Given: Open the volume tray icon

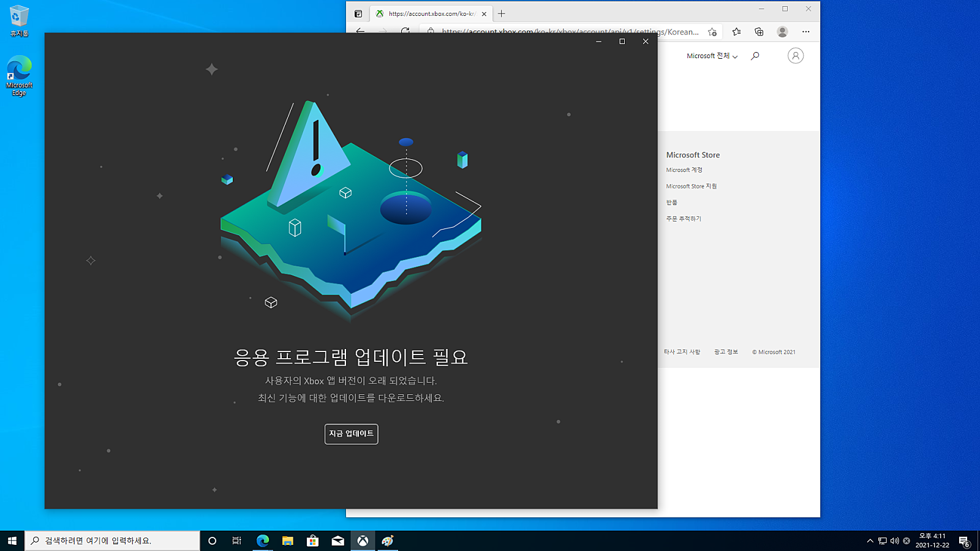Looking at the screenshot, I should pos(895,541).
